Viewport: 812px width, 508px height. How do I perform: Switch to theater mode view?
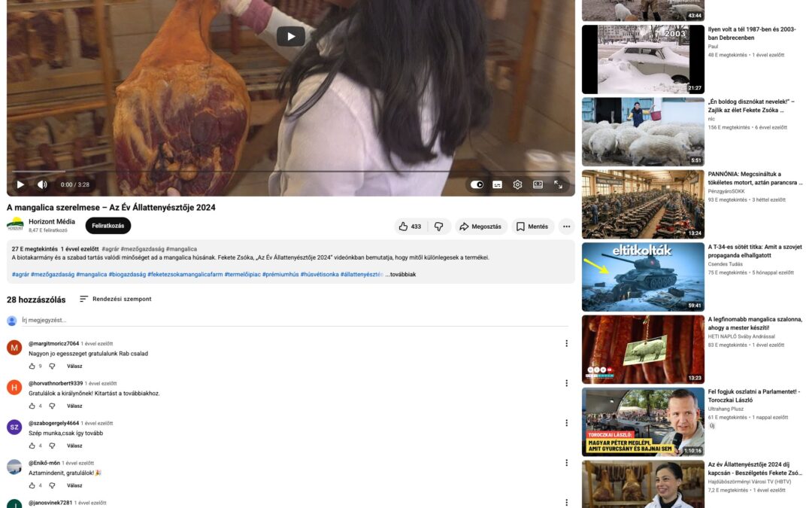[538, 184]
